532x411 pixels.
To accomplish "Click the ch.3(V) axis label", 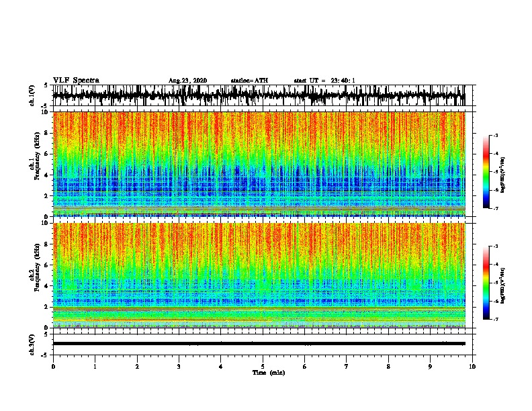I will coord(32,345).
